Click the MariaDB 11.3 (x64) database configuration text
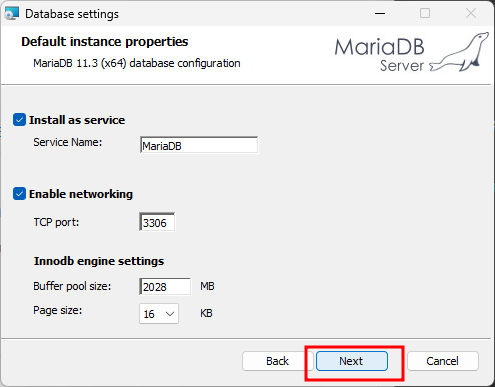 (x=137, y=63)
